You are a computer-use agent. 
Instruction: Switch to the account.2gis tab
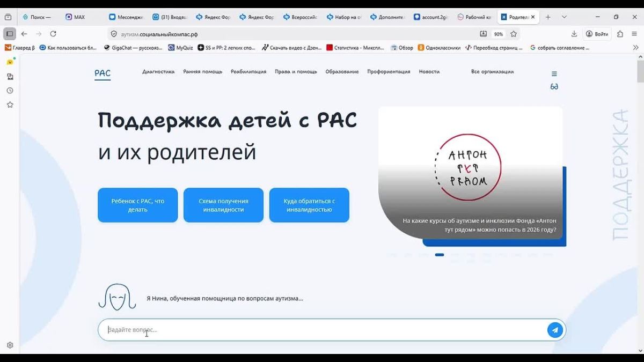[430, 17]
